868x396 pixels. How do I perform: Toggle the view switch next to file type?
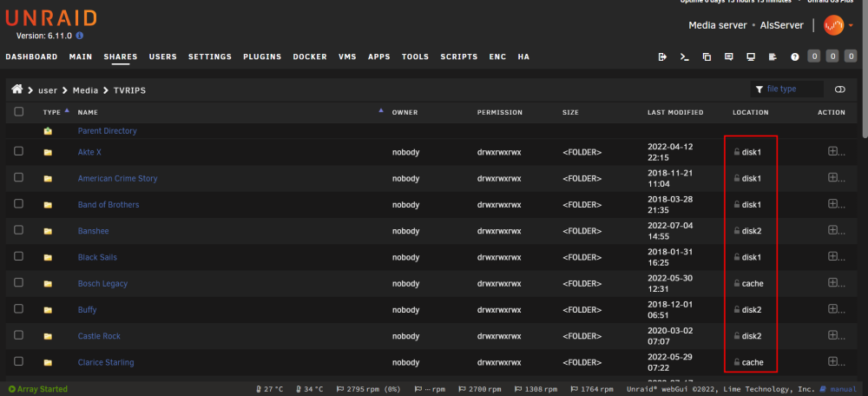tap(840, 89)
